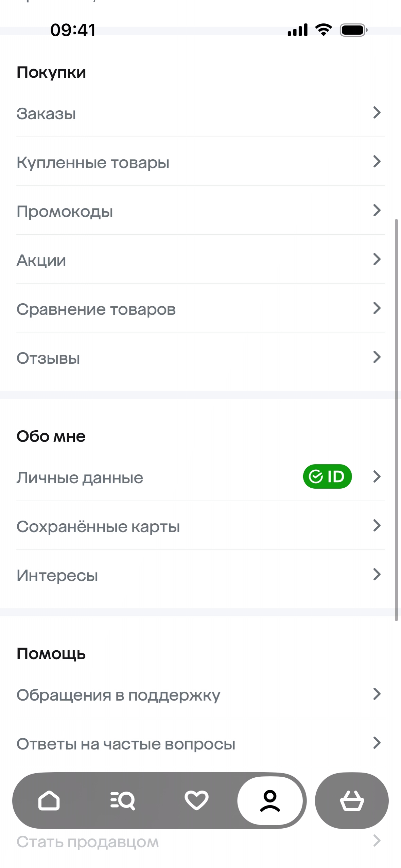Click the vertical scrollbar on right edge

click(396, 420)
